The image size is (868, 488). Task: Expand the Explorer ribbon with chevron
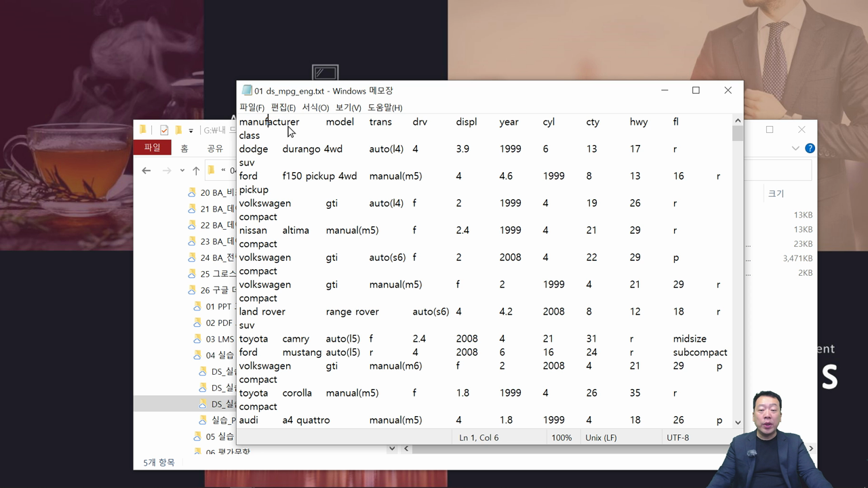(795, 148)
